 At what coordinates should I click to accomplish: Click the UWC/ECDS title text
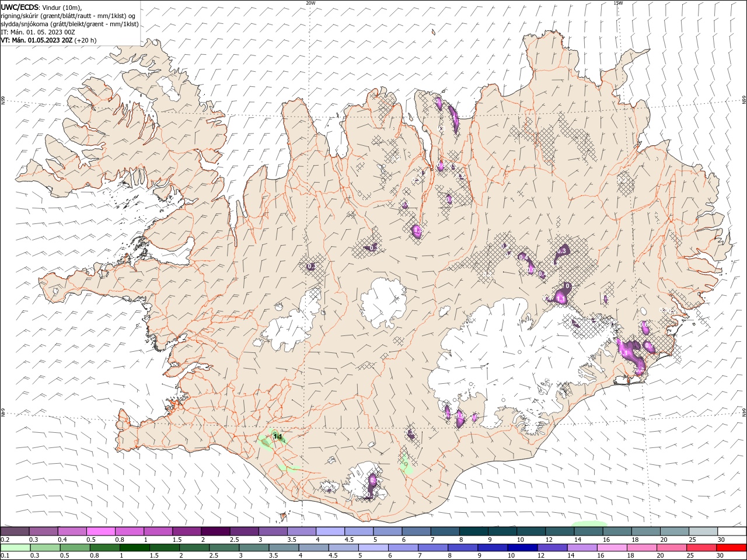click(x=19, y=7)
